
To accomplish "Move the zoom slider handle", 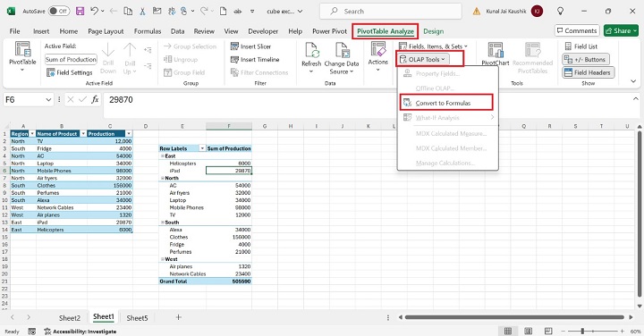I will click(582, 331).
